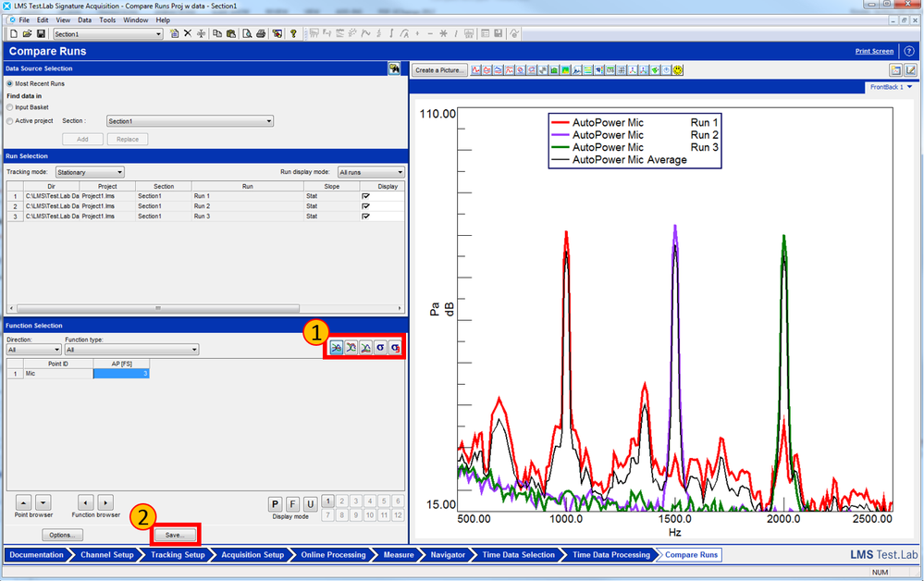The image size is (924, 581).
Task: Click the edit pencil icon at top right of display
Action: [910, 70]
